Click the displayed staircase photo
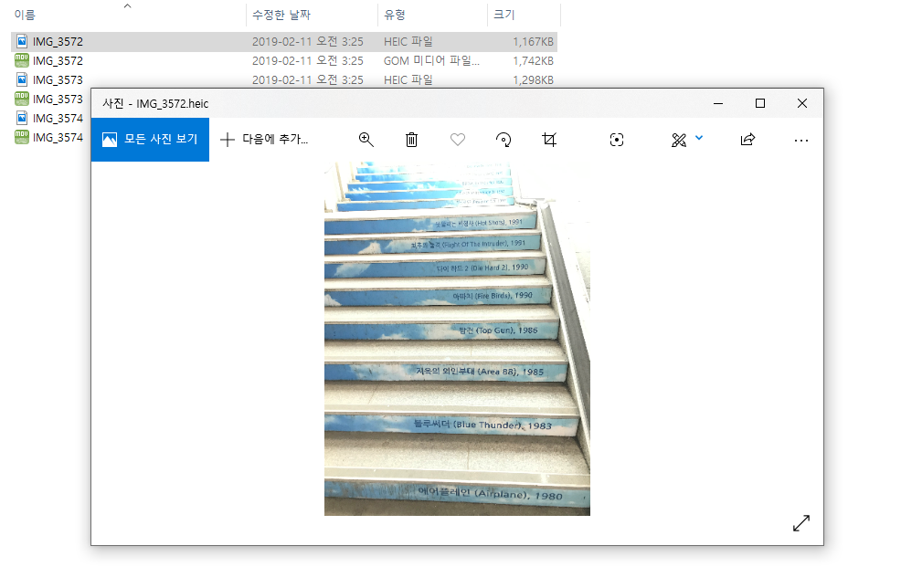 (x=457, y=338)
